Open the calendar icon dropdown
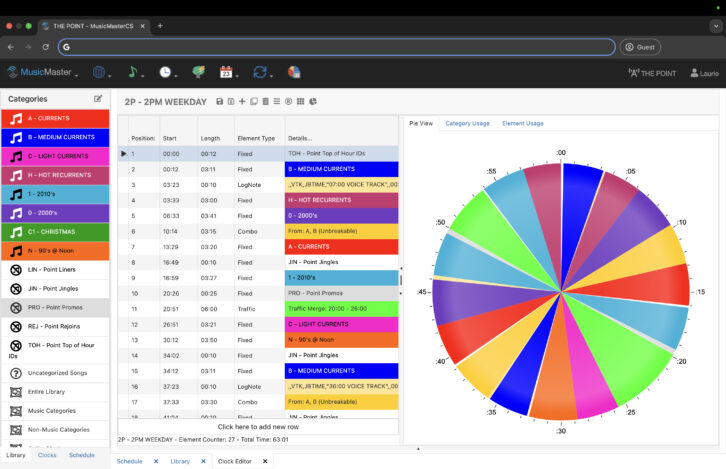The height and width of the screenshot is (469, 726). click(228, 72)
